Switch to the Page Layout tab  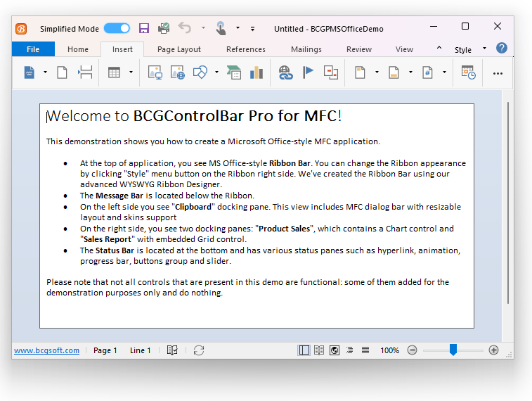coord(179,49)
